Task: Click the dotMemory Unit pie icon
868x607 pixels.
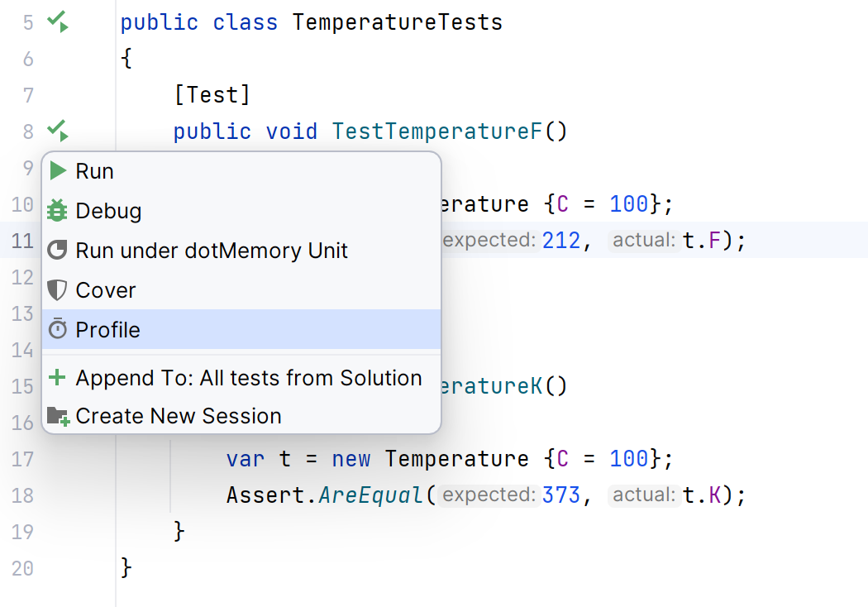Action: point(56,250)
